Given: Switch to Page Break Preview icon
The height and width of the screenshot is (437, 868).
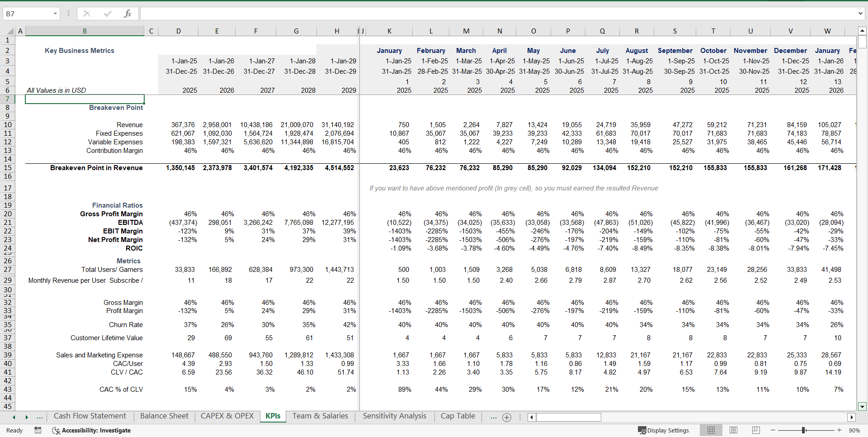Looking at the screenshot, I should coord(756,430).
